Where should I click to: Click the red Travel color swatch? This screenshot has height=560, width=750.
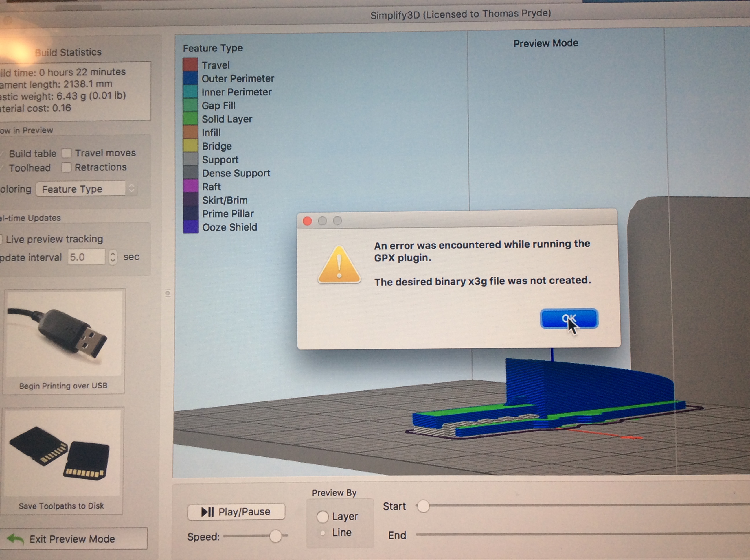coord(190,64)
